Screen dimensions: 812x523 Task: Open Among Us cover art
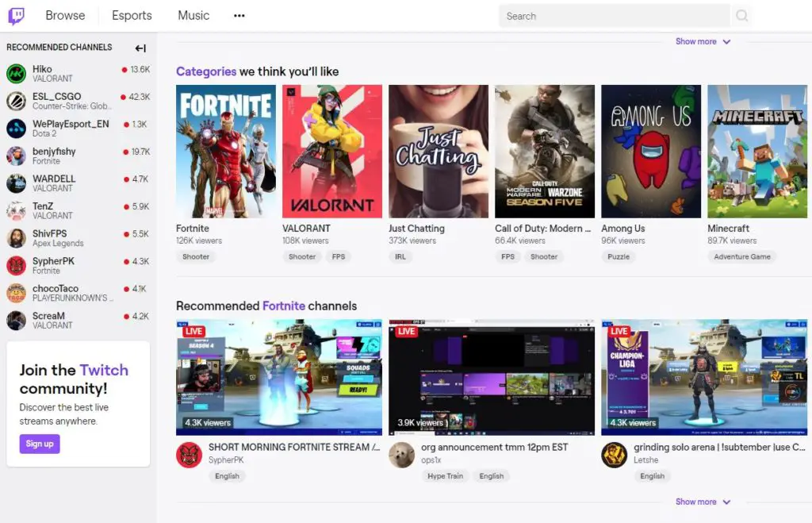point(651,152)
